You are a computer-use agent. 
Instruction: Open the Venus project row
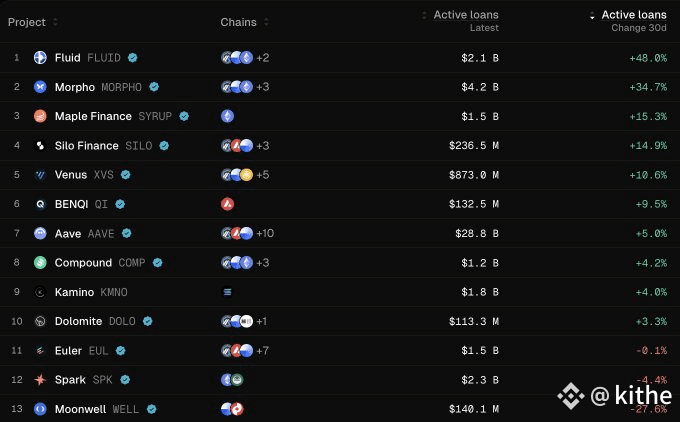[x=340, y=175]
